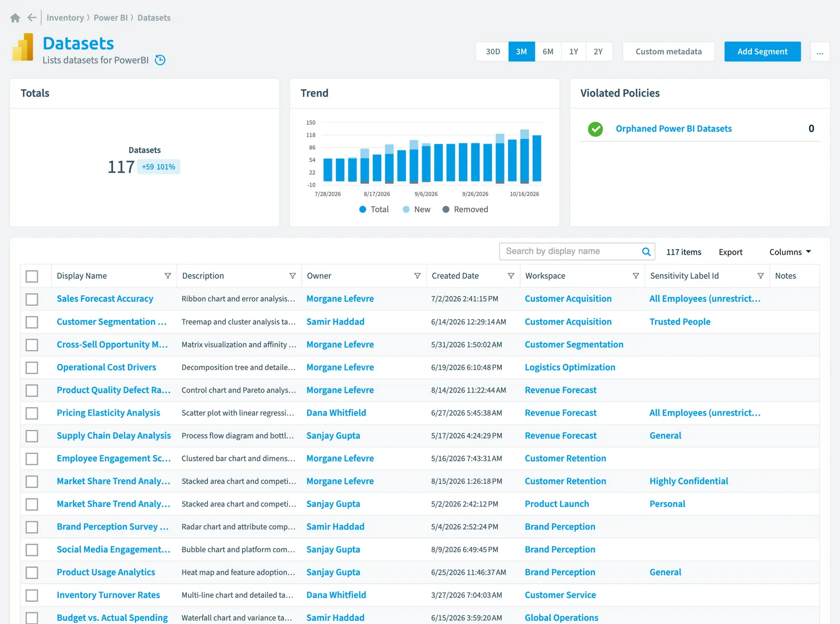The image size is (840, 624).
Task: Select the 3M time range
Action: 521,52
